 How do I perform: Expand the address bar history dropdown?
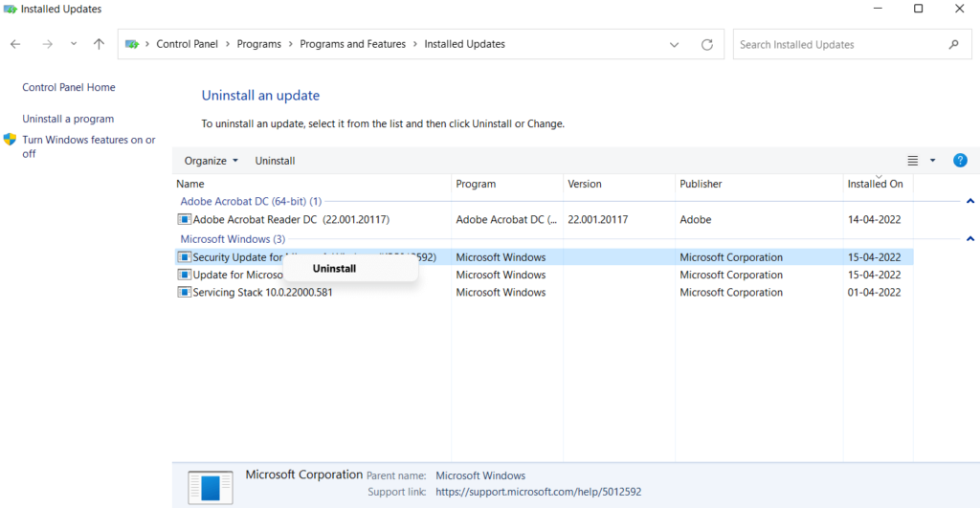pyautogui.click(x=674, y=45)
